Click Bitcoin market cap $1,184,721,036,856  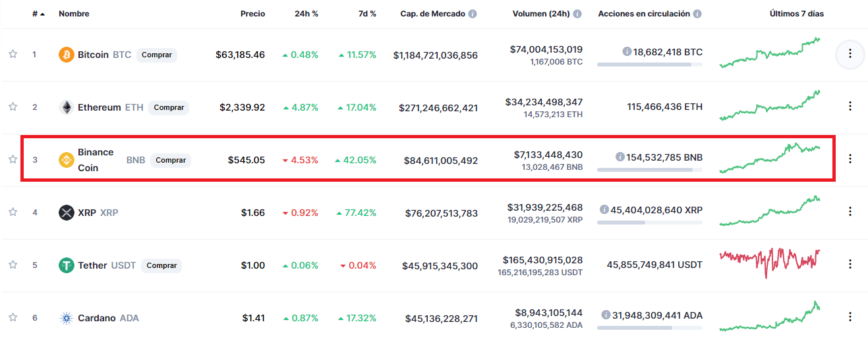tap(436, 55)
